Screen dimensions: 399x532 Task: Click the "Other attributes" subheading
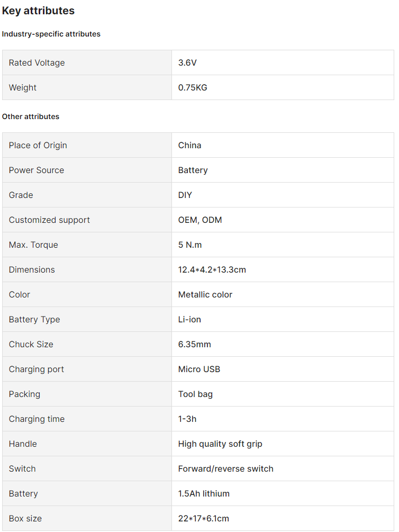click(x=31, y=116)
